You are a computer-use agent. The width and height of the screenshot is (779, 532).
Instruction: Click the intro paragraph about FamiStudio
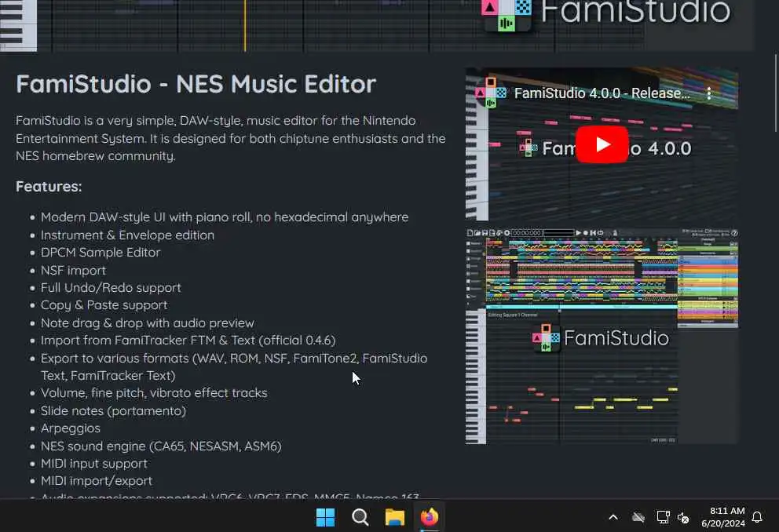point(231,138)
